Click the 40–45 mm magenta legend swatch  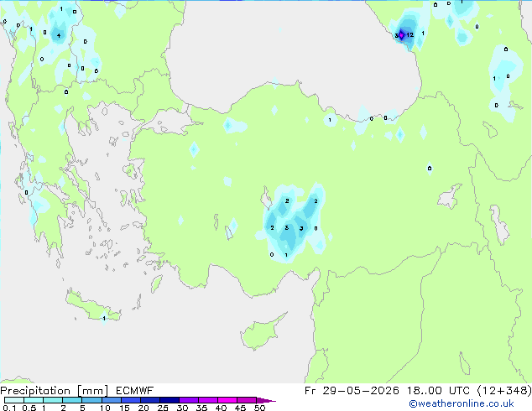coord(227,400)
